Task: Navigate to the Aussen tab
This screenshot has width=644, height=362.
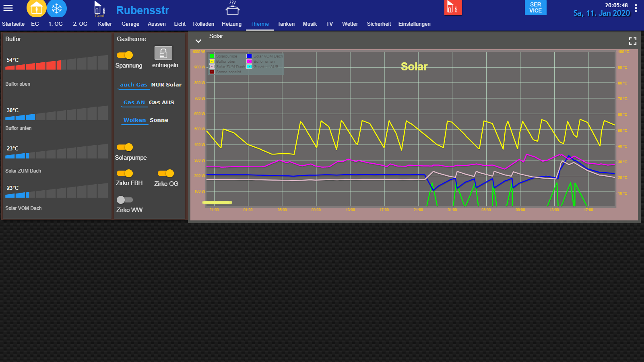Action: 157,24
